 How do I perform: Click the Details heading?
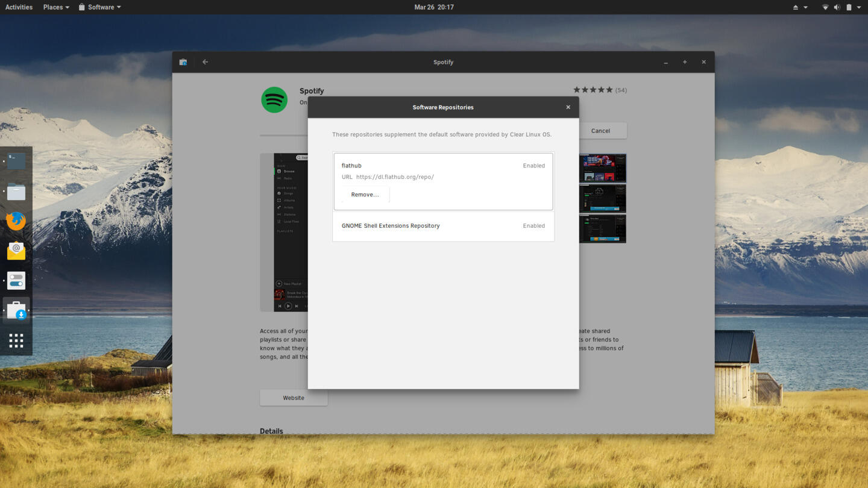[x=271, y=431]
